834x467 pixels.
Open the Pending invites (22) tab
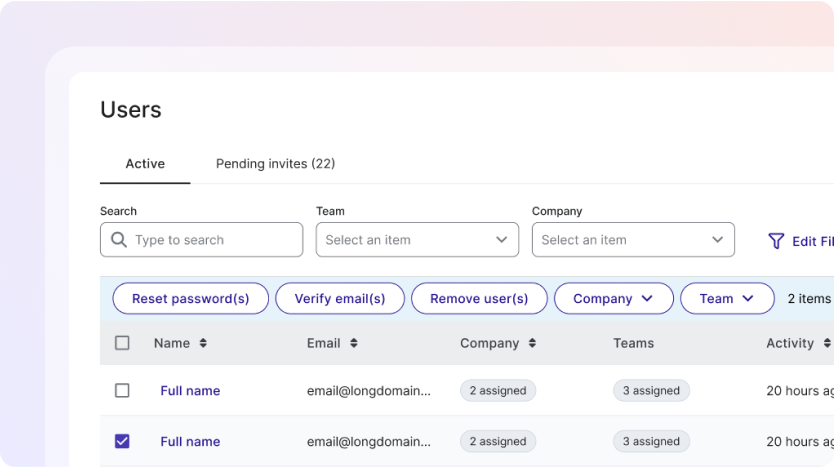tap(275, 164)
